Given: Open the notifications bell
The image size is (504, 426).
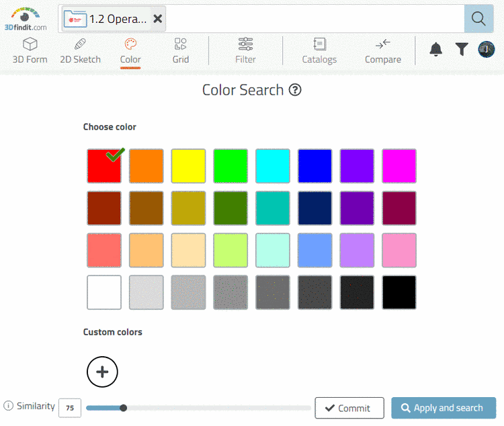Looking at the screenshot, I should pyautogui.click(x=436, y=49).
